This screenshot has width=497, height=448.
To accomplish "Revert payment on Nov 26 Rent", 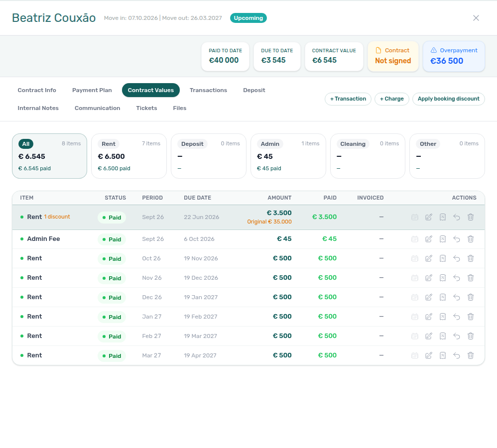I will coord(457,278).
